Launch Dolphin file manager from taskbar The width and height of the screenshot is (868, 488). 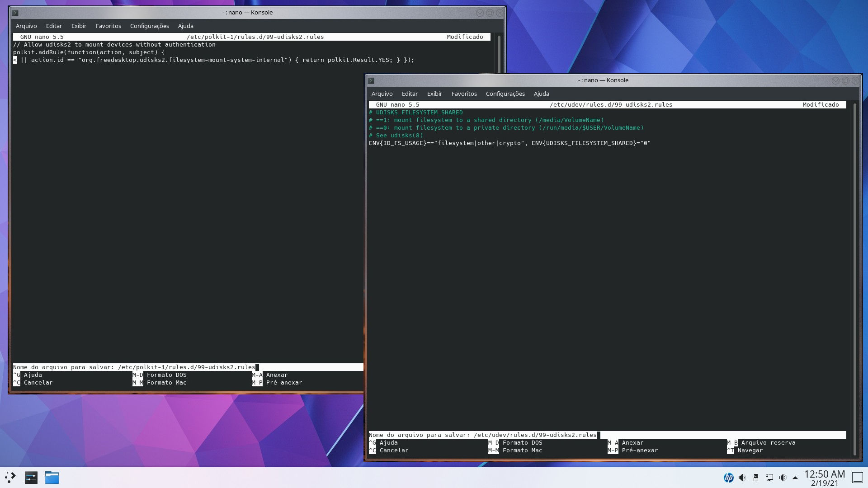pyautogui.click(x=52, y=477)
